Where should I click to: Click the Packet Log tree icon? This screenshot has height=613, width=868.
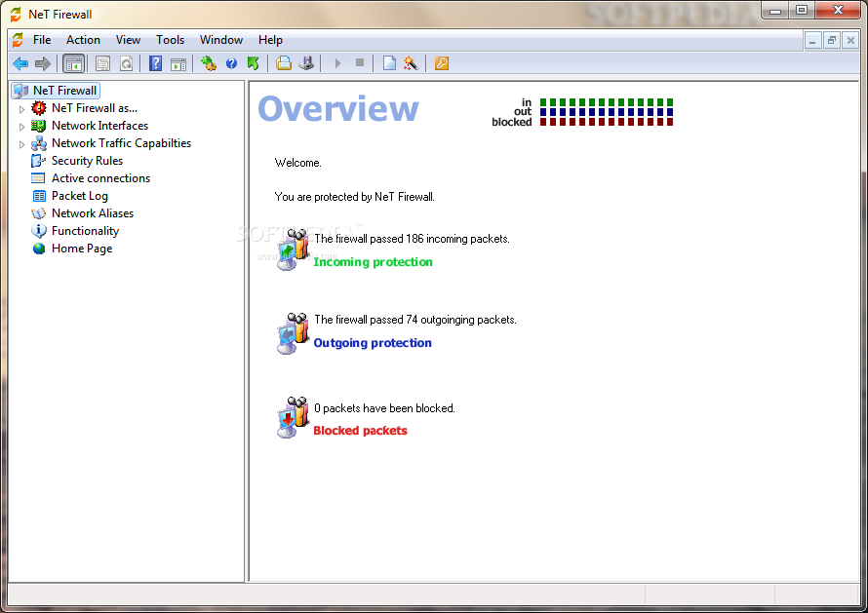point(39,196)
